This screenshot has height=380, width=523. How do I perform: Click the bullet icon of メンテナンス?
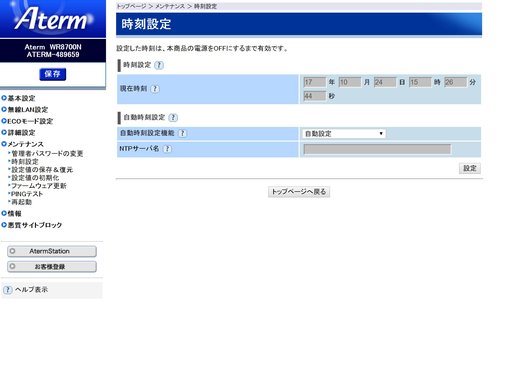(4, 144)
